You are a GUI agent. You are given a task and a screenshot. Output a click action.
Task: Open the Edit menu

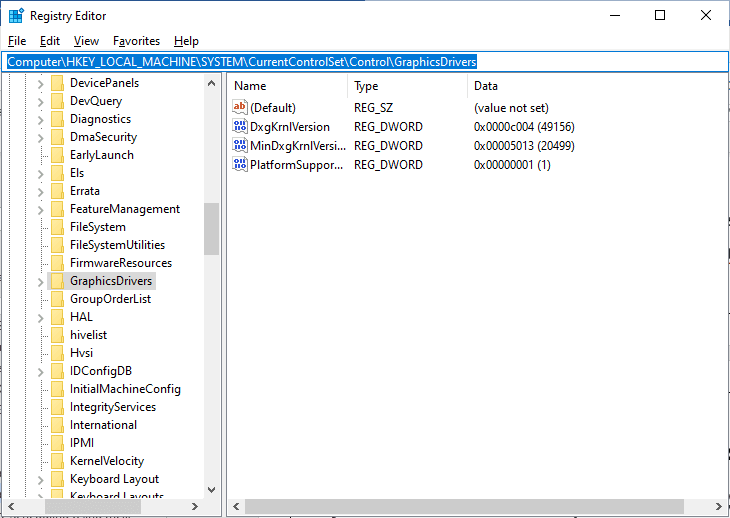coord(50,41)
